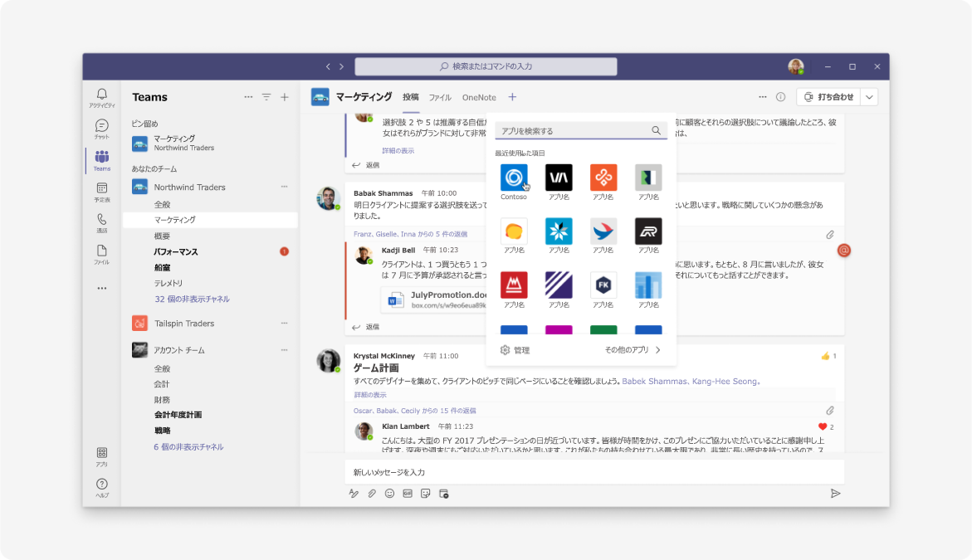Select pinned マーケティング Northwind Traders channel
This screenshot has height=560, width=972.
point(211,143)
